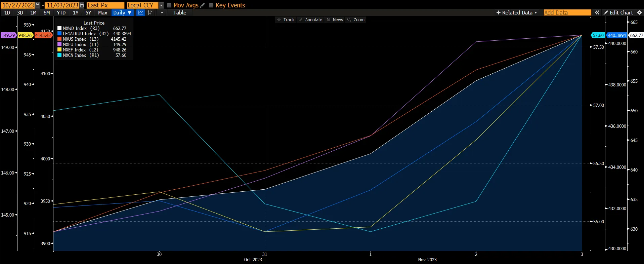Expand the Local CCY currency dropdown

[161, 5]
